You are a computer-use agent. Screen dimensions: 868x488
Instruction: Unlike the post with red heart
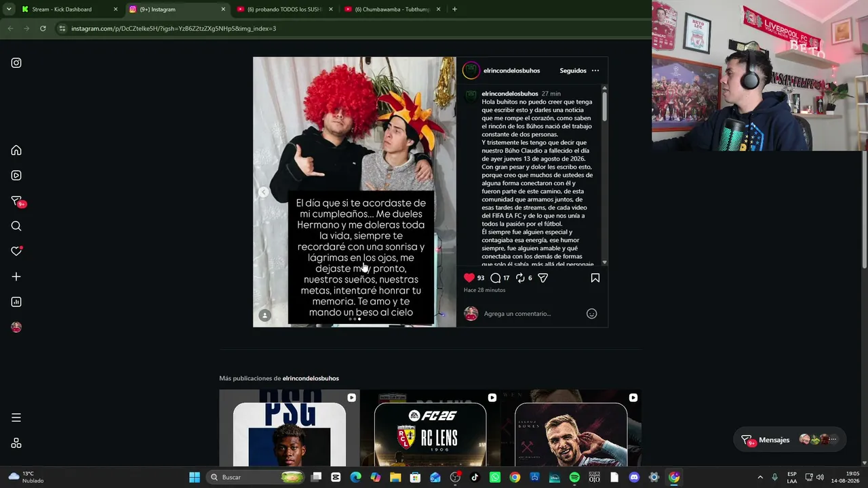coord(469,278)
